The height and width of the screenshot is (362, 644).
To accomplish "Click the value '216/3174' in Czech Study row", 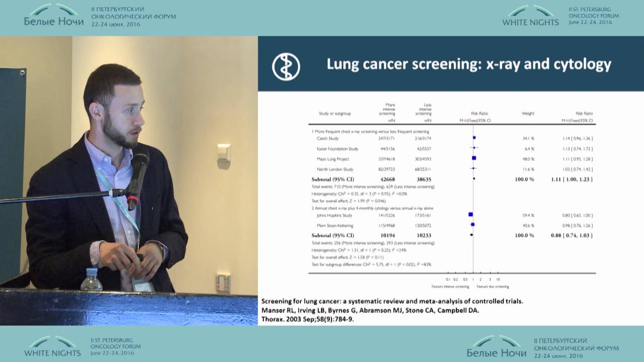I will coord(423,138).
